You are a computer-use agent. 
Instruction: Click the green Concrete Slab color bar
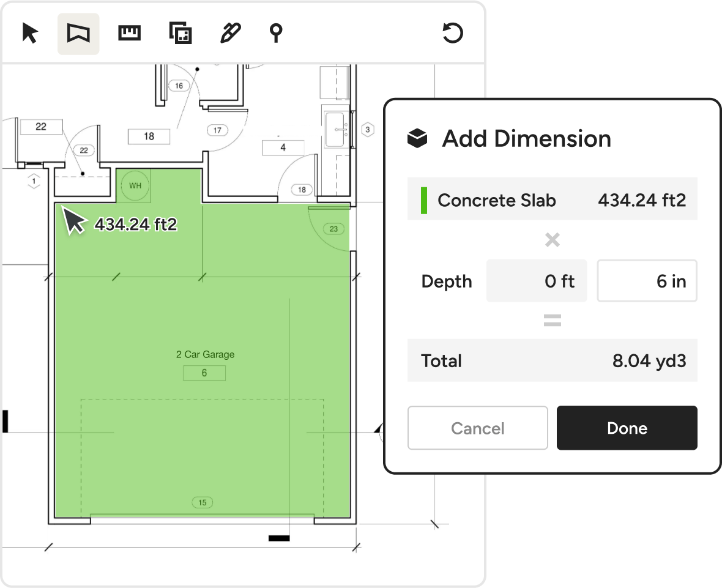pos(423,200)
